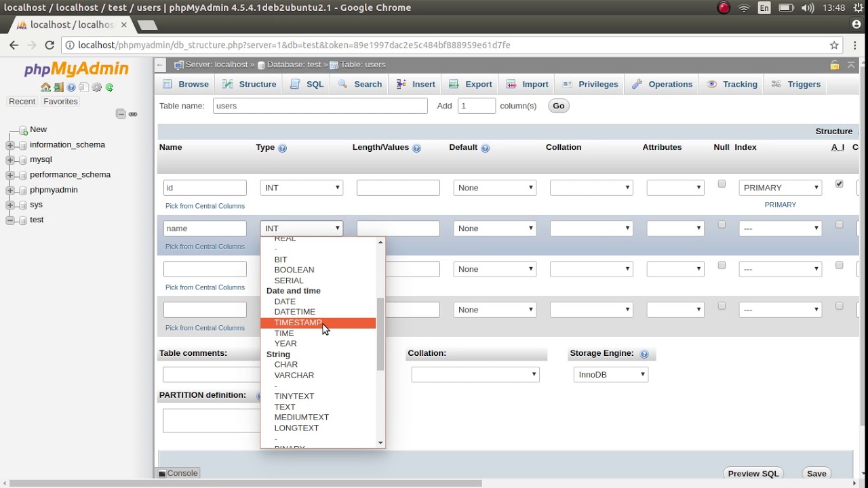The height and width of the screenshot is (488, 868).
Task: Toggle Null checkbox in third column row
Action: [x=722, y=265]
